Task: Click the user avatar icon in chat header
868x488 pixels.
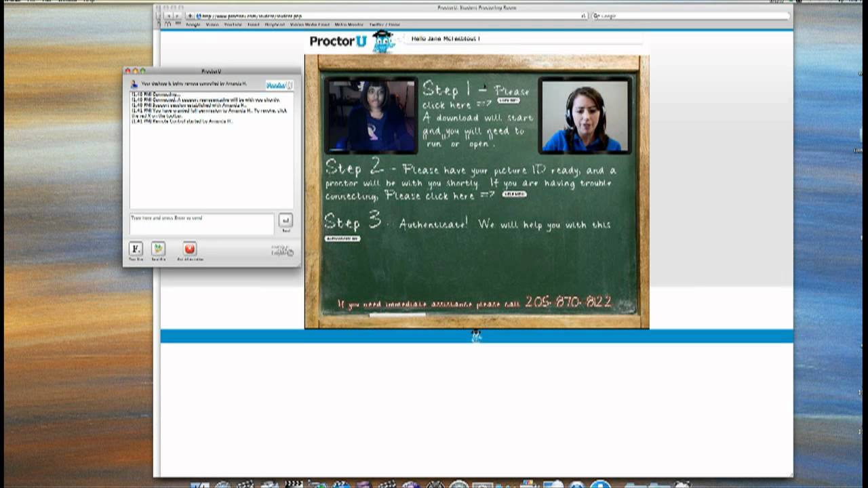Action: (134, 84)
